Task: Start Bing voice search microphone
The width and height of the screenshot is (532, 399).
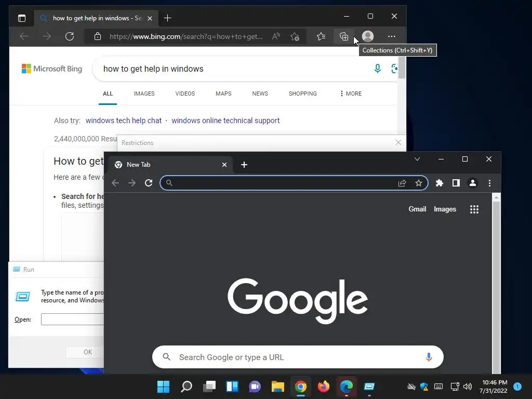Action: tap(377, 69)
